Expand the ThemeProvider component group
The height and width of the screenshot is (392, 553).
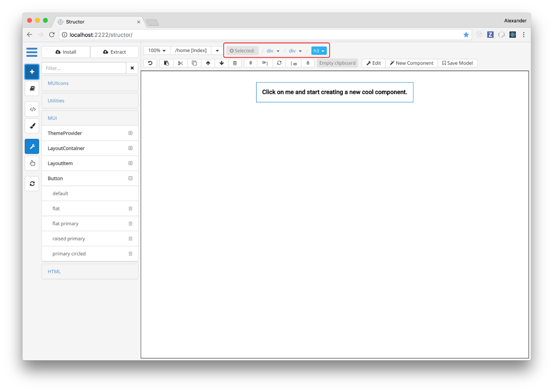pos(130,133)
